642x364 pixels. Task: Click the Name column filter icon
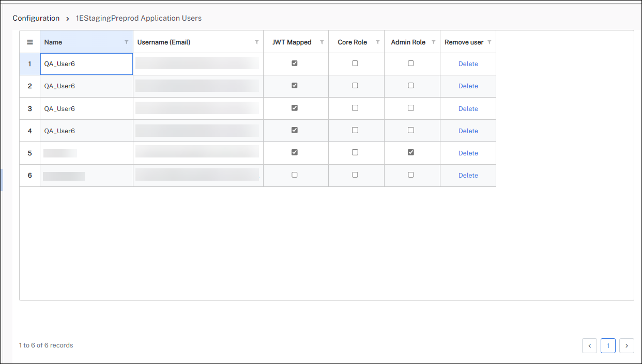[127, 42]
